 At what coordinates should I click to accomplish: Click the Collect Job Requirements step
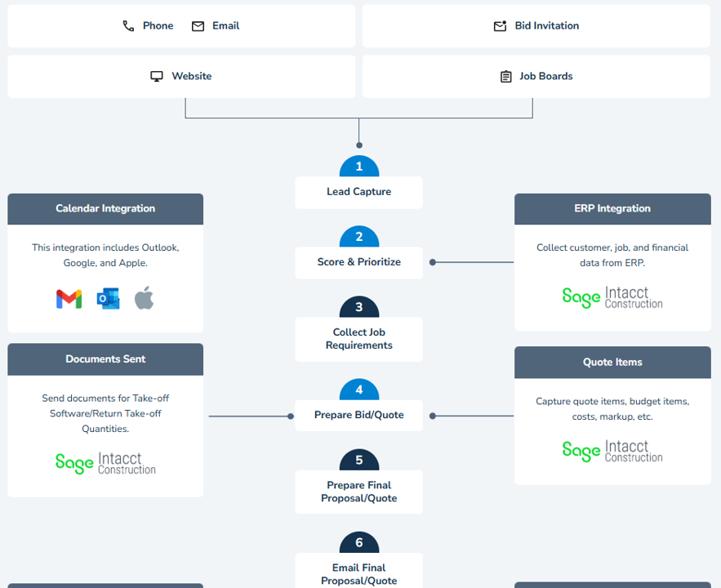click(358, 339)
